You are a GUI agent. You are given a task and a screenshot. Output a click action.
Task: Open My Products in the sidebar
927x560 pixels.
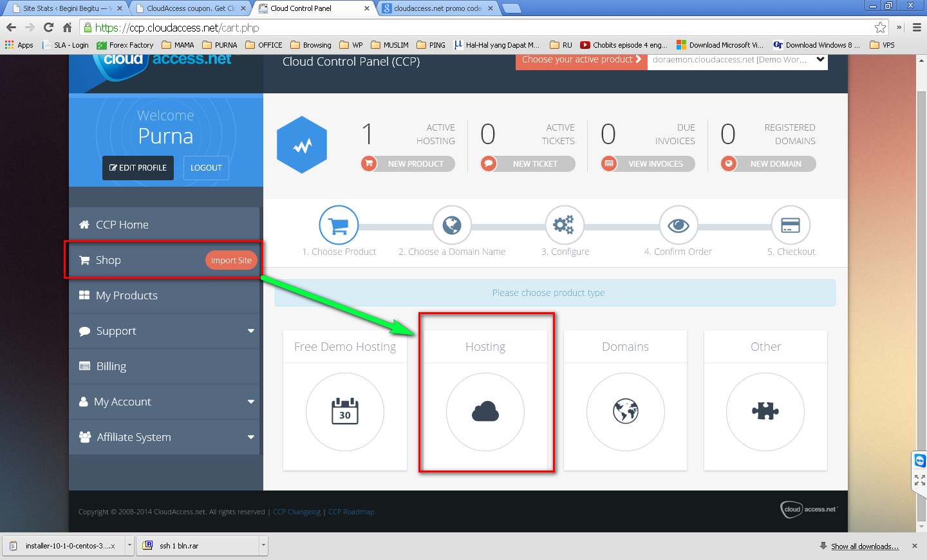(164, 295)
